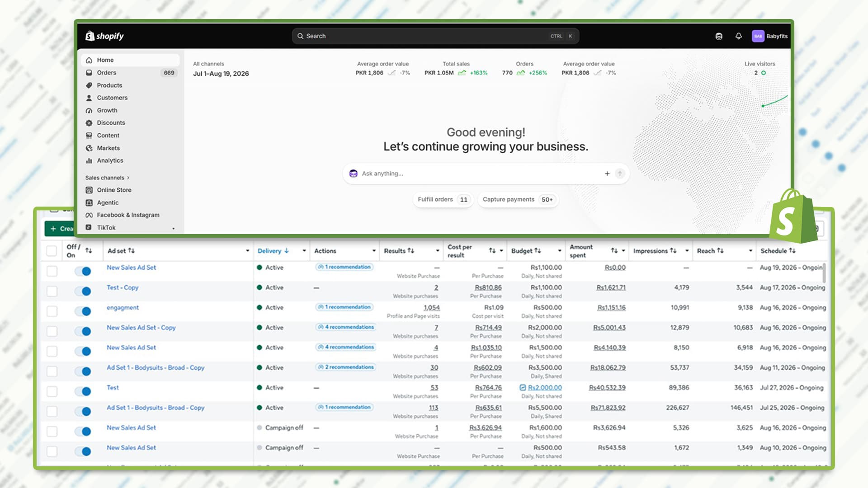The image size is (868, 488).
Task: Open the Babyfits account avatar
Action: [758, 36]
